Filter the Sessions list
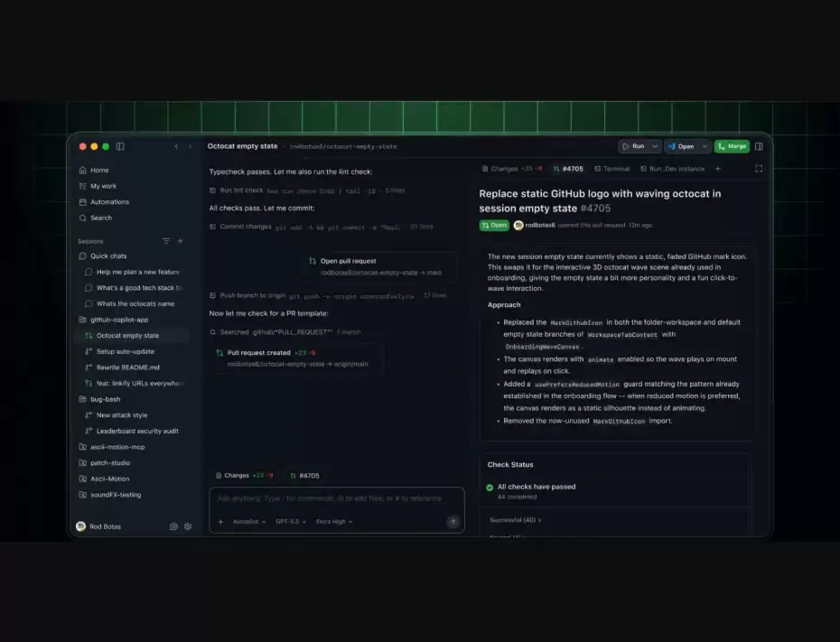Image resolution: width=840 pixels, height=642 pixels. pos(166,241)
